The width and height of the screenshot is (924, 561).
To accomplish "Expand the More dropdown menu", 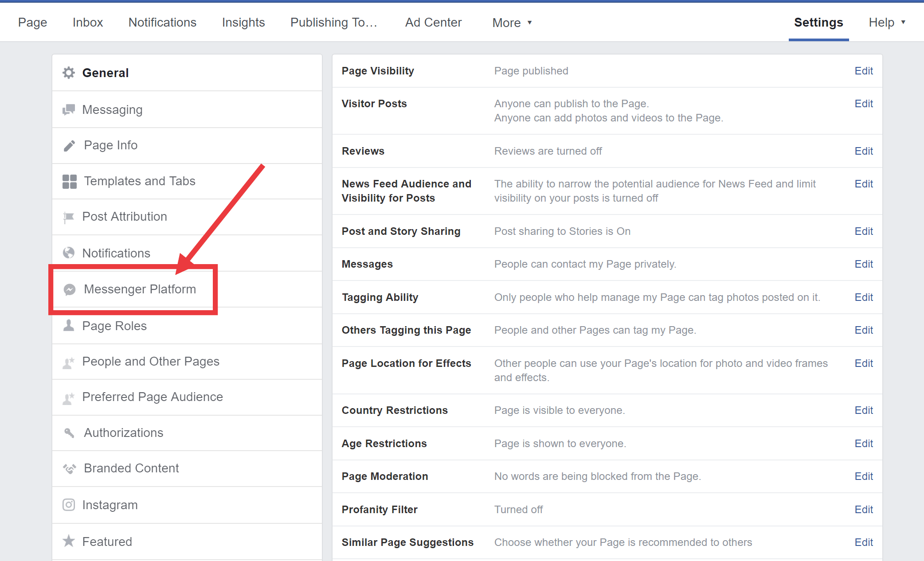I will (512, 23).
